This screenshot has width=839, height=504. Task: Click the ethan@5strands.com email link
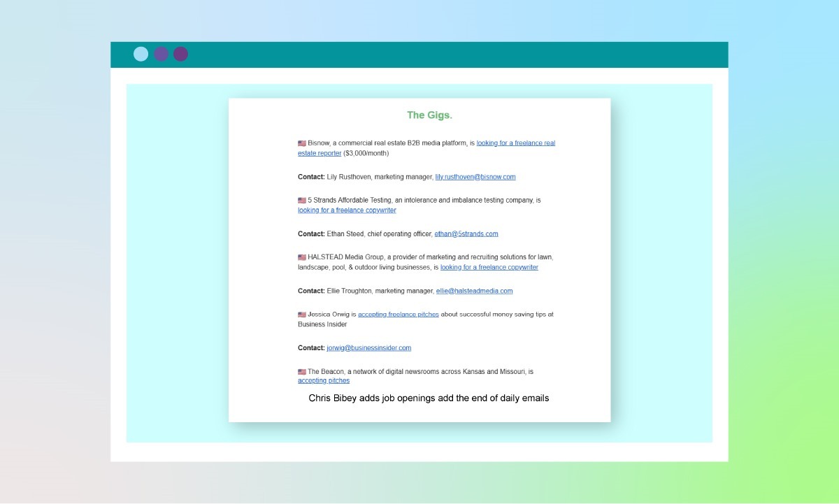click(x=466, y=234)
